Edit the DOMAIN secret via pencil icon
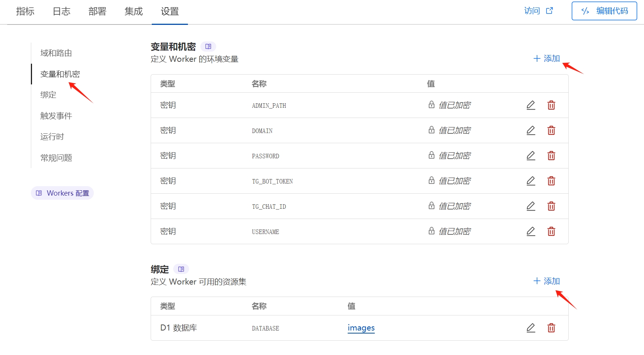Viewport: 644px width, 355px height. (x=531, y=130)
